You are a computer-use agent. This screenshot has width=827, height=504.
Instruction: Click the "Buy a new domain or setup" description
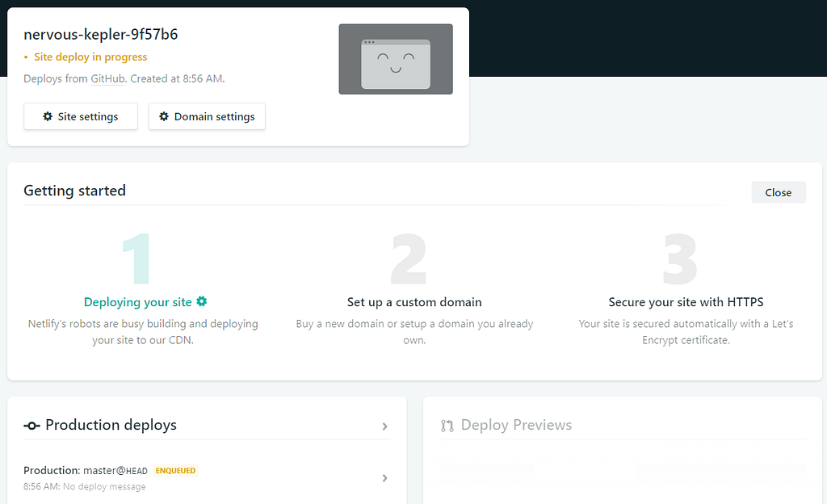click(x=414, y=332)
